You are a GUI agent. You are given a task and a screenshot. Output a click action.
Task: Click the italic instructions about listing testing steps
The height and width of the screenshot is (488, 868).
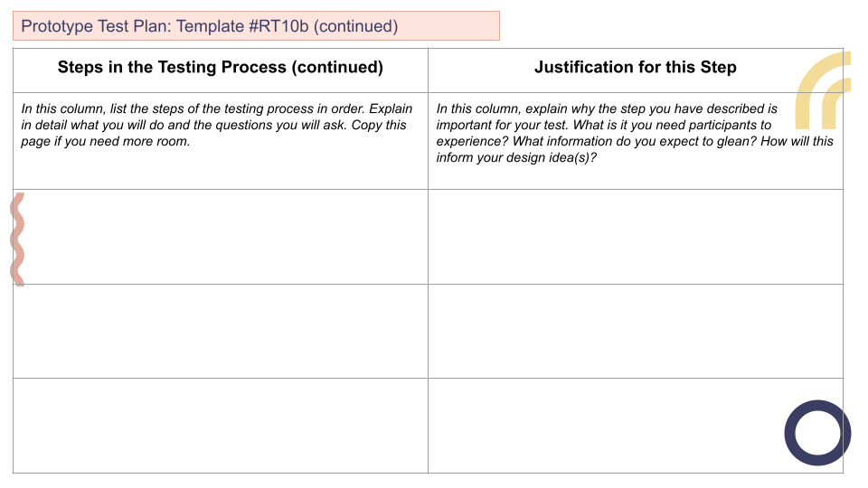[216, 125]
